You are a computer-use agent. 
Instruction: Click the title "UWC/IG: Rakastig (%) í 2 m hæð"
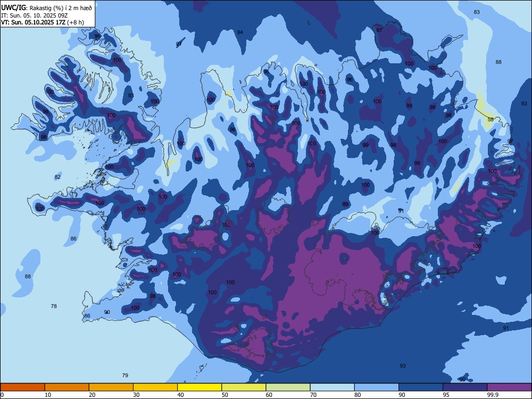[46, 8]
